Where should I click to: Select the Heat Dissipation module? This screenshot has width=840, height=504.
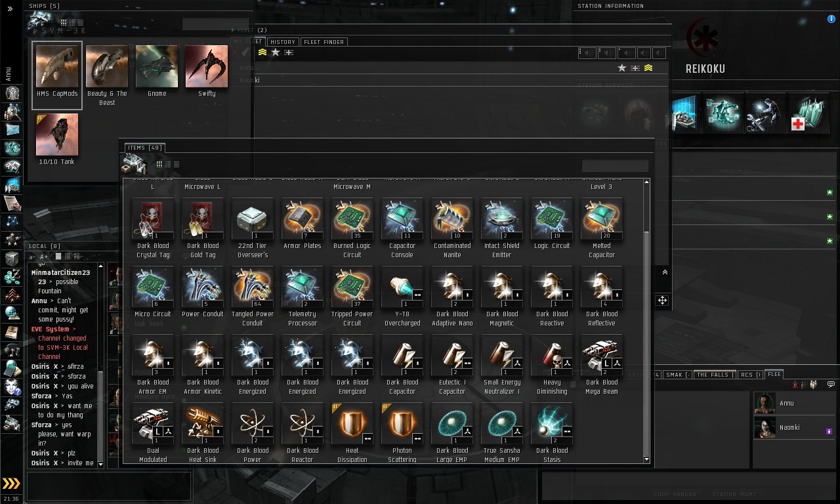pos(352,432)
